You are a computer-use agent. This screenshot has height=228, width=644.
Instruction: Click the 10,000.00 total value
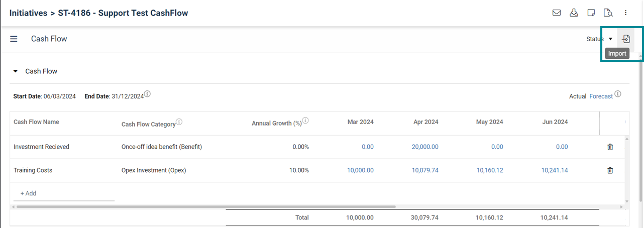(360, 217)
